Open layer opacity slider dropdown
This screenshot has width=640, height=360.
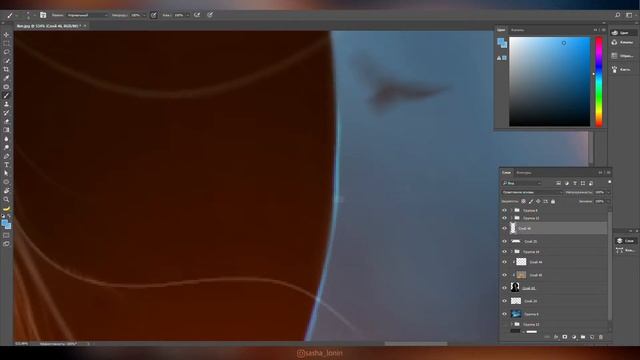pos(608,192)
